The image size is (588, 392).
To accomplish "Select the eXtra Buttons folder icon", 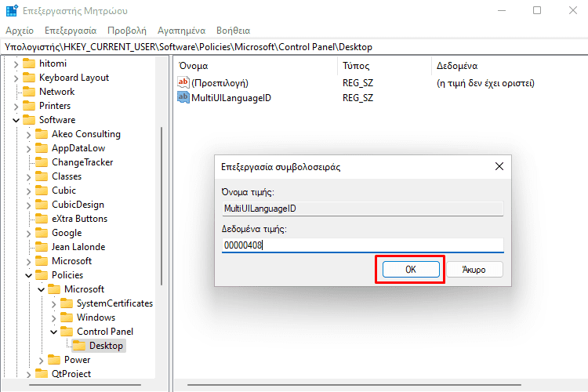I will click(x=42, y=219).
